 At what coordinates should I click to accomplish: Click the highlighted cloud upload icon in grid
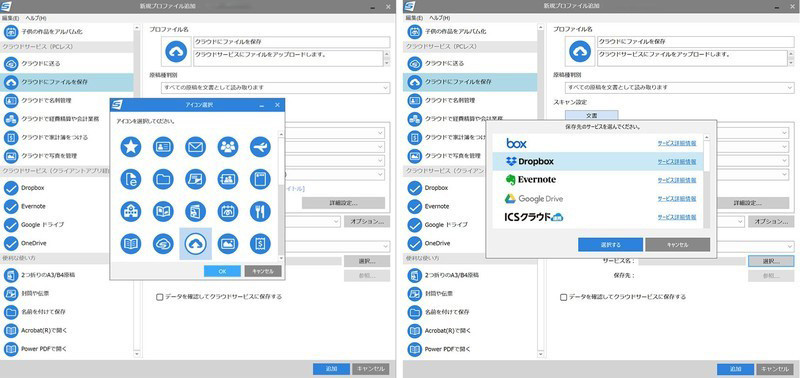(195, 244)
